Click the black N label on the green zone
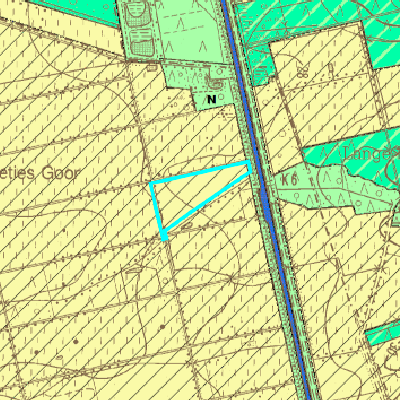 tap(212, 99)
